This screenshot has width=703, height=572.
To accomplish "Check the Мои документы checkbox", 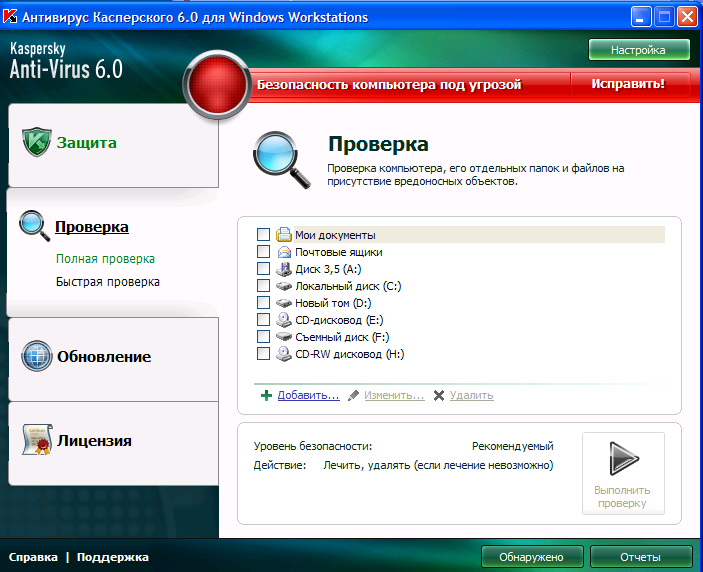I will pos(263,234).
